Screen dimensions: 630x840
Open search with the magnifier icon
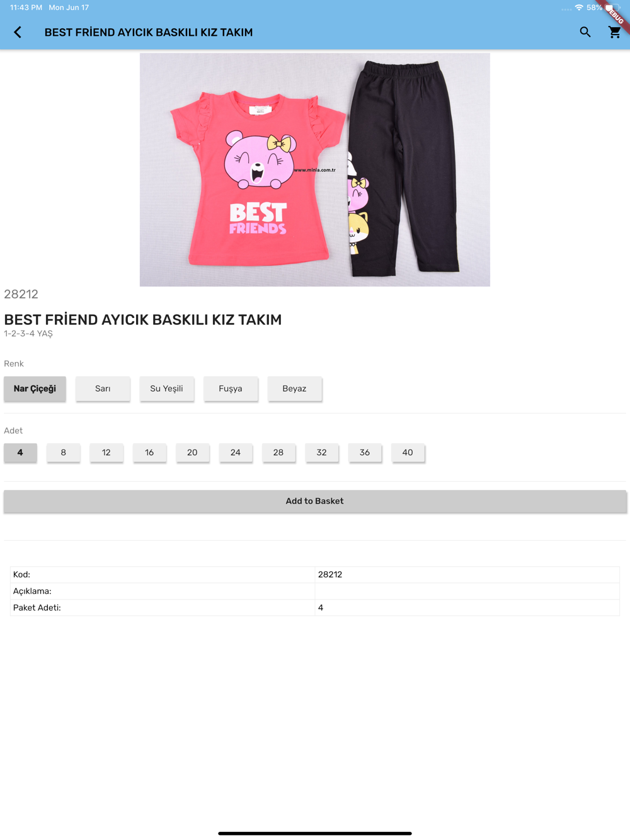point(585,32)
